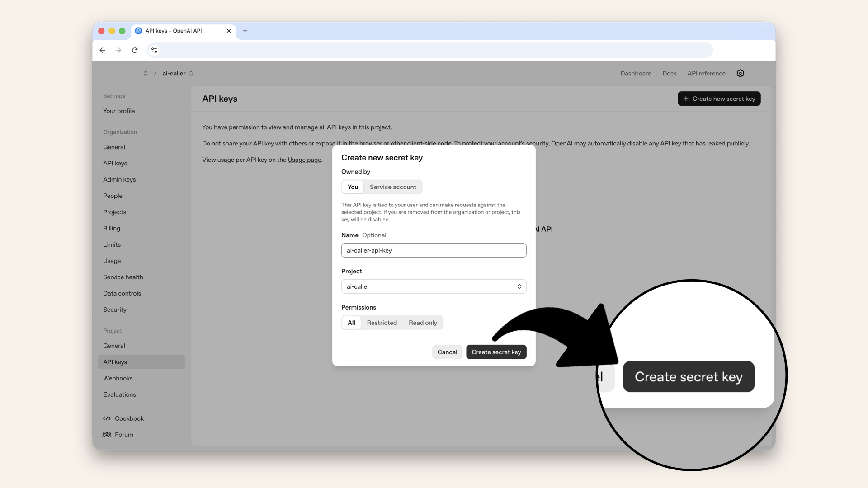Click the browser back arrow

[102, 50]
